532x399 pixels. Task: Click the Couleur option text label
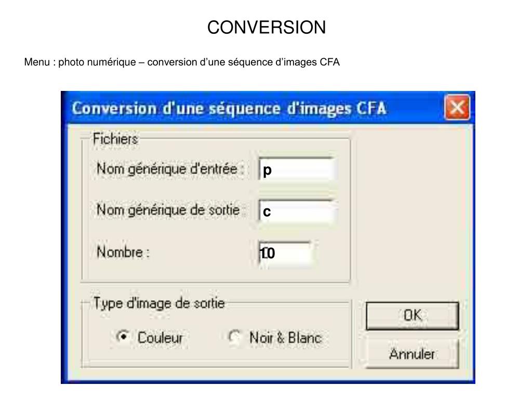tap(160, 338)
